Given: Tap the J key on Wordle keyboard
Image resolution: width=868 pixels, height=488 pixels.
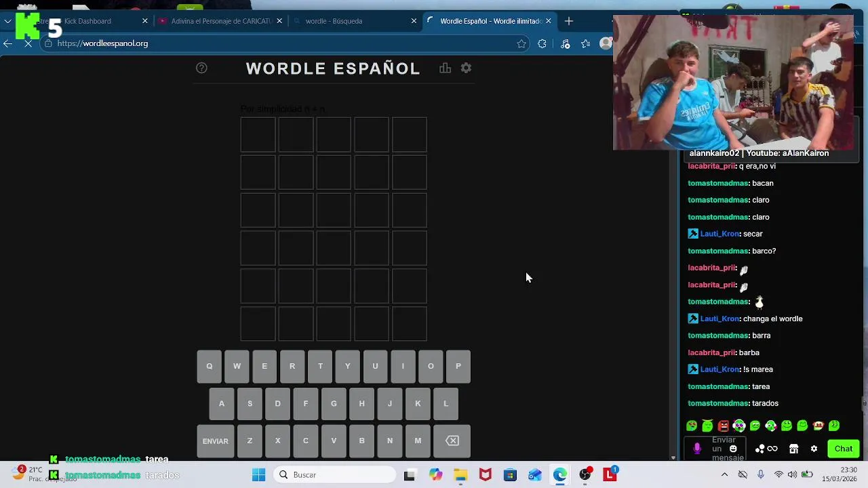Looking at the screenshot, I should pyautogui.click(x=390, y=403).
